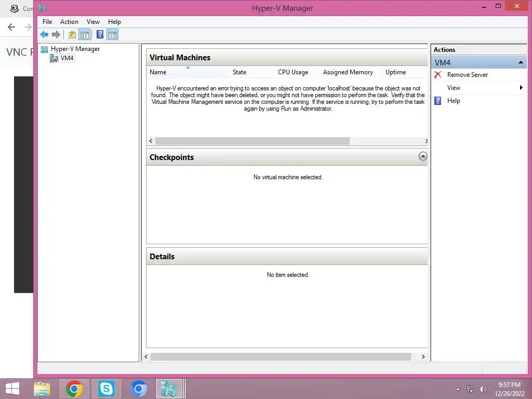Open Chromium blue icon on taskbar

pos(138,389)
